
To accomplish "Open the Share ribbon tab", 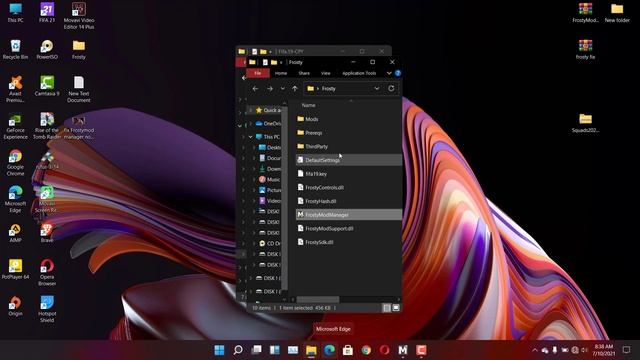I will [304, 73].
